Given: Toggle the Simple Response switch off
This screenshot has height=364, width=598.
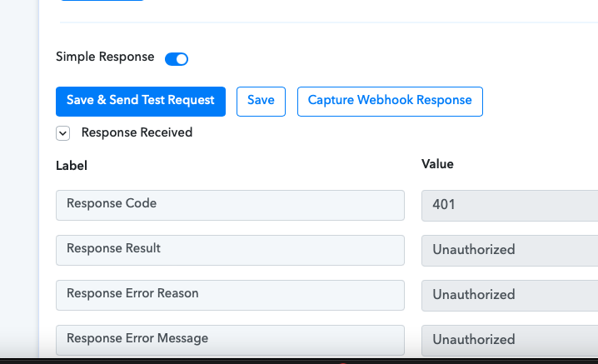Looking at the screenshot, I should coord(177,59).
